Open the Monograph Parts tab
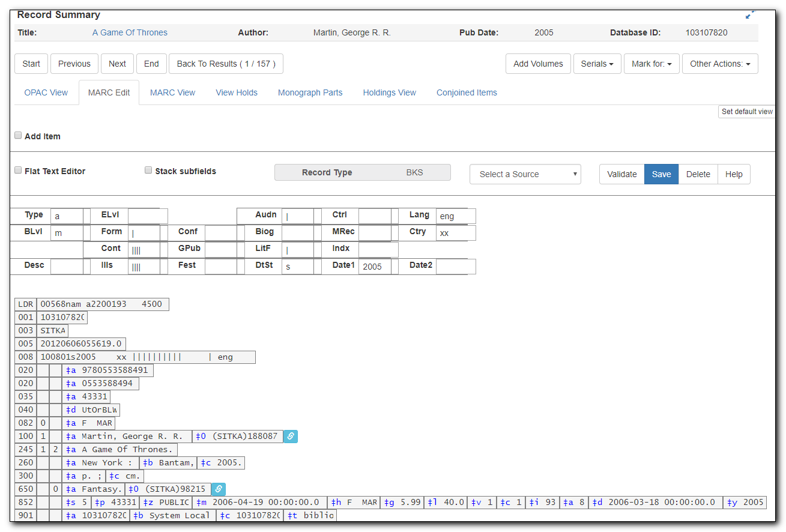 [x=310, y=92]
